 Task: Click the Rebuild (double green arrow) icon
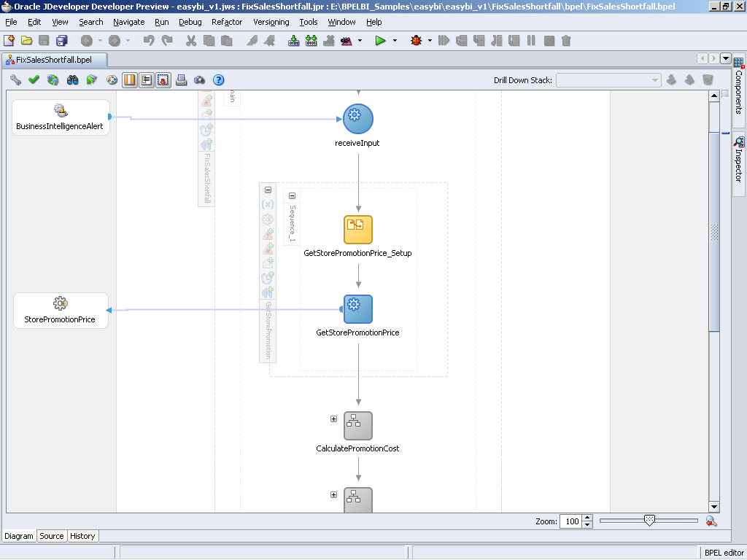[311, 41]
